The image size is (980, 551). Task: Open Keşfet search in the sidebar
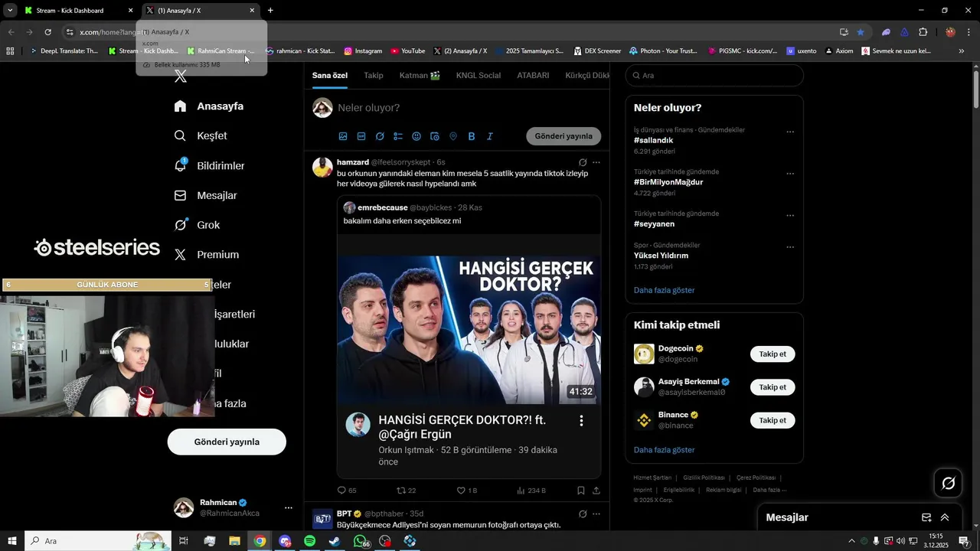[201, 135]
